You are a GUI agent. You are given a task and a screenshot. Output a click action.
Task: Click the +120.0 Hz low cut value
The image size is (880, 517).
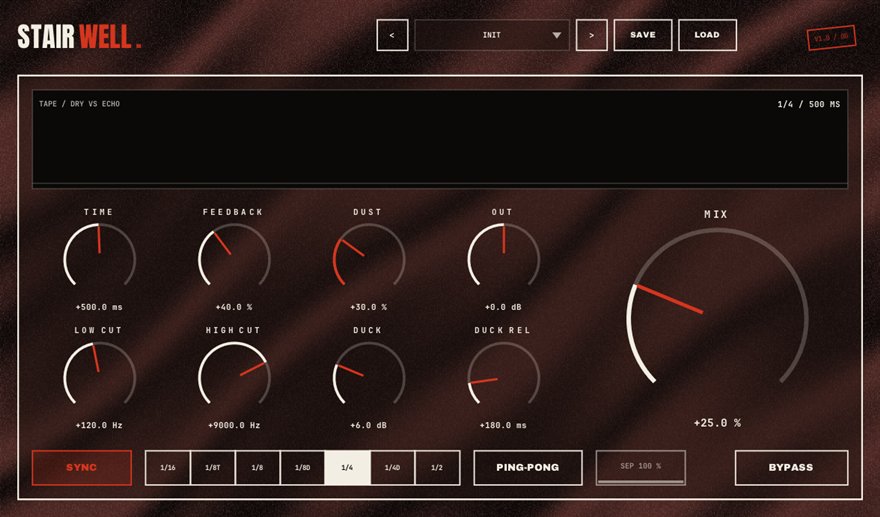(x=99, y=426)
